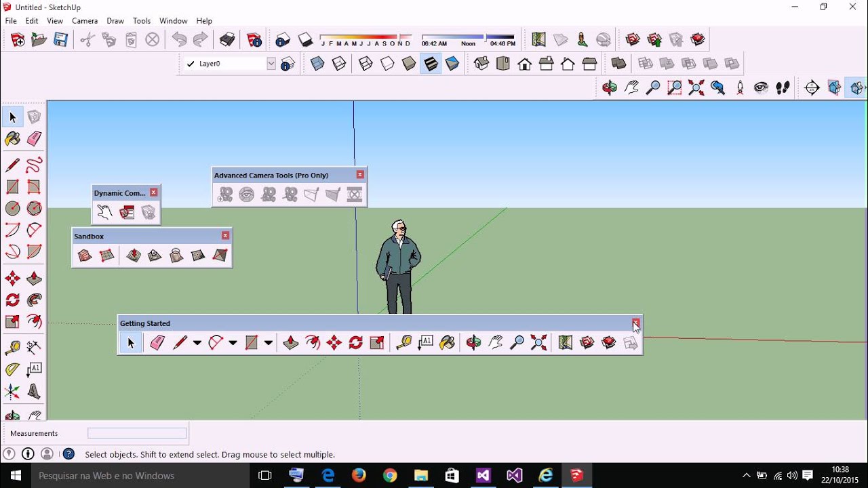This screenshot has width=868, height=488.
Task: Switch to Iso view
Action: 481,64
